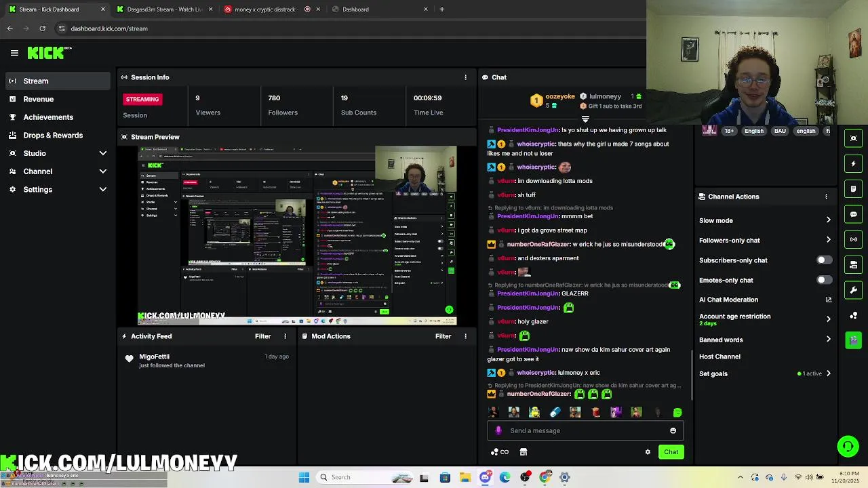868x488 pixels.
Task: Click MigoFettii in activity feed
Action: (154, 357)
